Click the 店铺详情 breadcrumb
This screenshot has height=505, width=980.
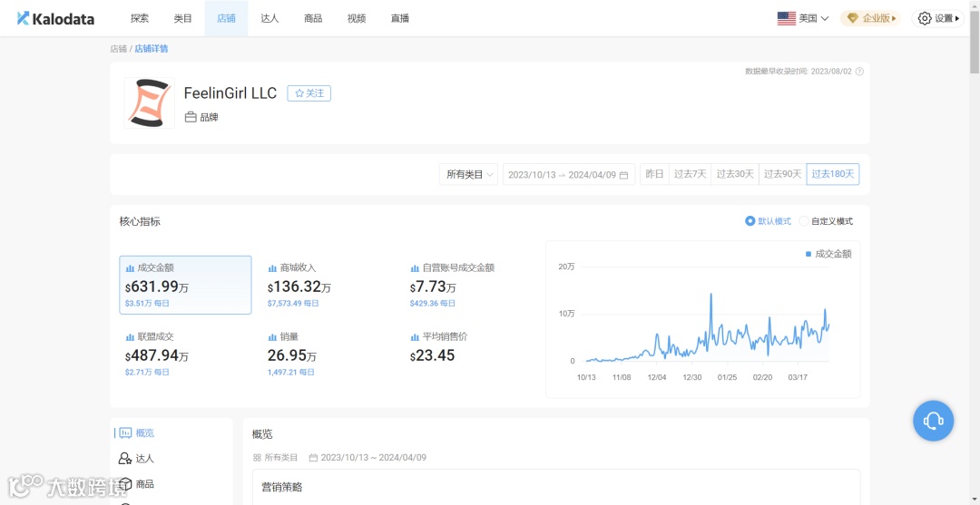[x=152, y=49]
